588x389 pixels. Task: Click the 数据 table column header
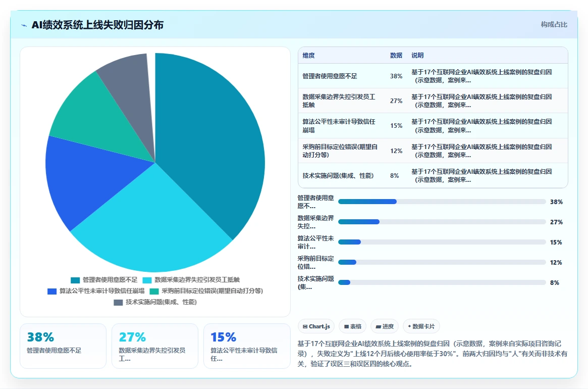click(x=396, y=55)
